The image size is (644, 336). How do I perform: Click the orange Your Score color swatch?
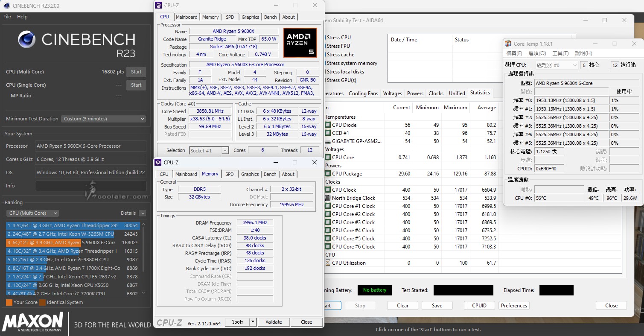[x=9, y=302]
